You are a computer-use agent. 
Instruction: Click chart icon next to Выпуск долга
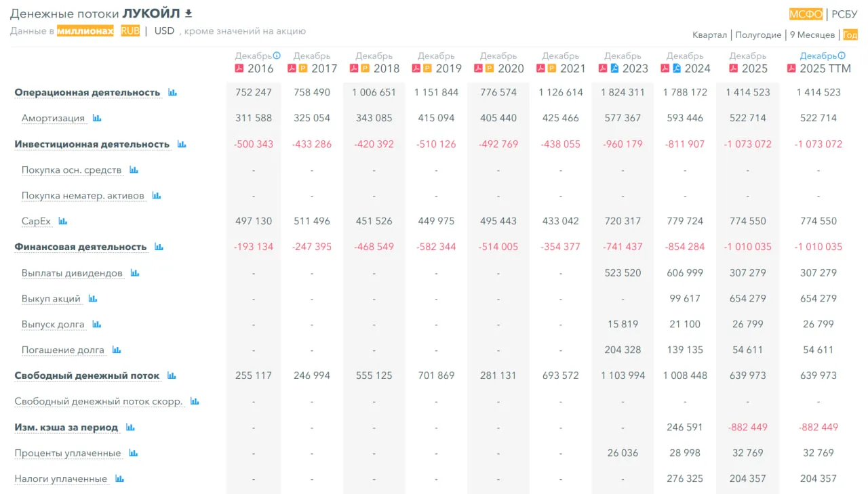coord(97,324)
